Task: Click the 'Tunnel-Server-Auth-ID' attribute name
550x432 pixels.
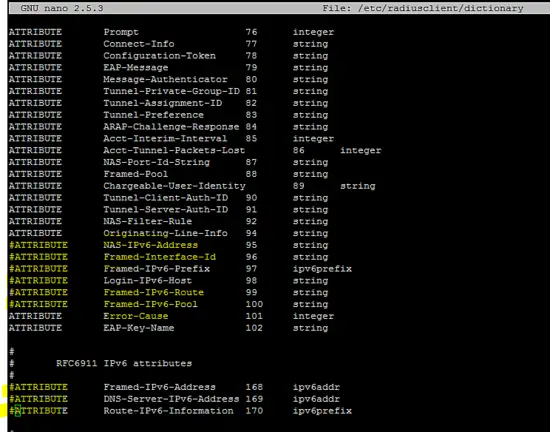Action: click(166, 210)
